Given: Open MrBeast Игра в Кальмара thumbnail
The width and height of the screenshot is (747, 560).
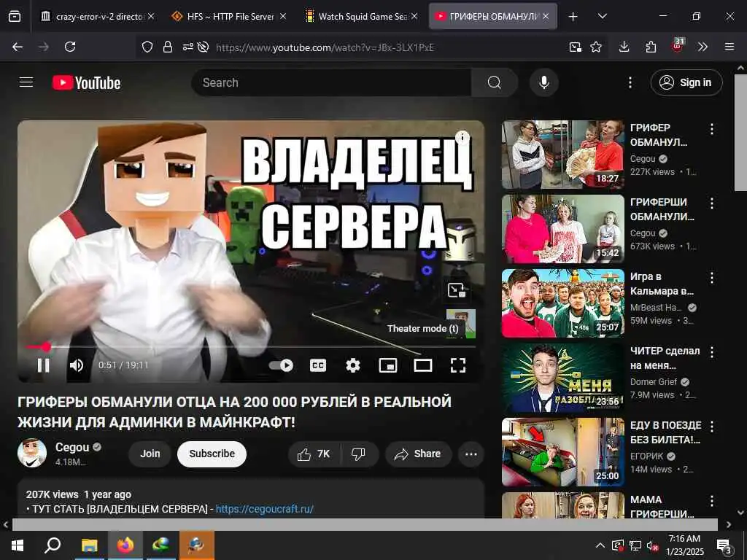Looking at the screenshot, I should (562, 303).
